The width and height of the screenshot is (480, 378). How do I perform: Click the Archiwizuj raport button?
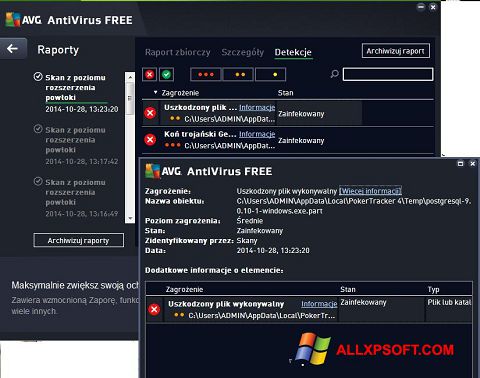coord(396,51)
